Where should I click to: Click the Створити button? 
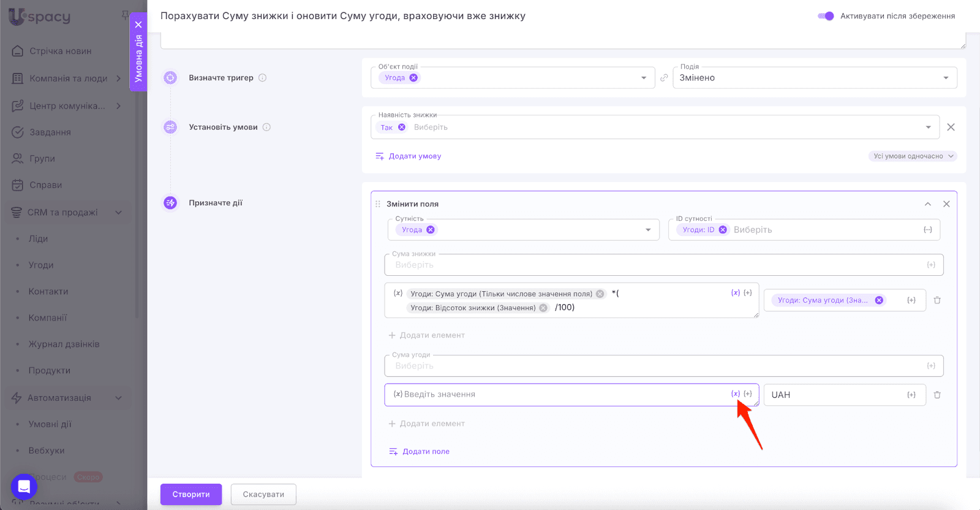(x=191, y=494)
